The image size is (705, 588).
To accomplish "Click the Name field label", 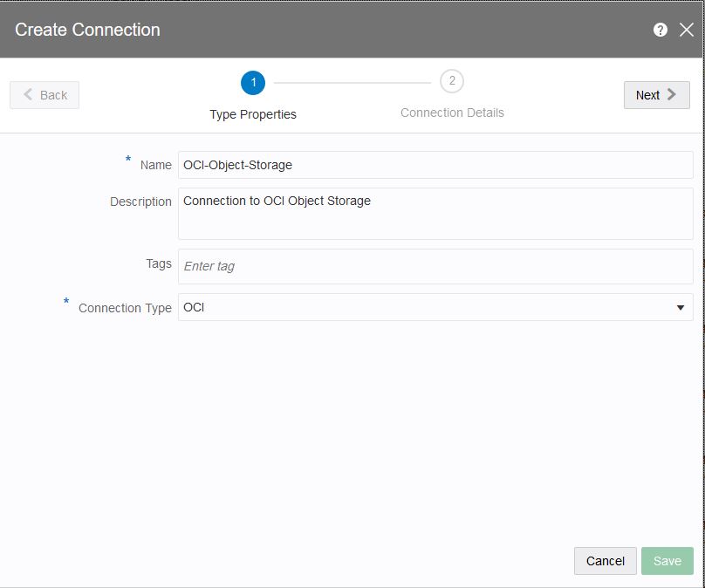I will 156,165.
